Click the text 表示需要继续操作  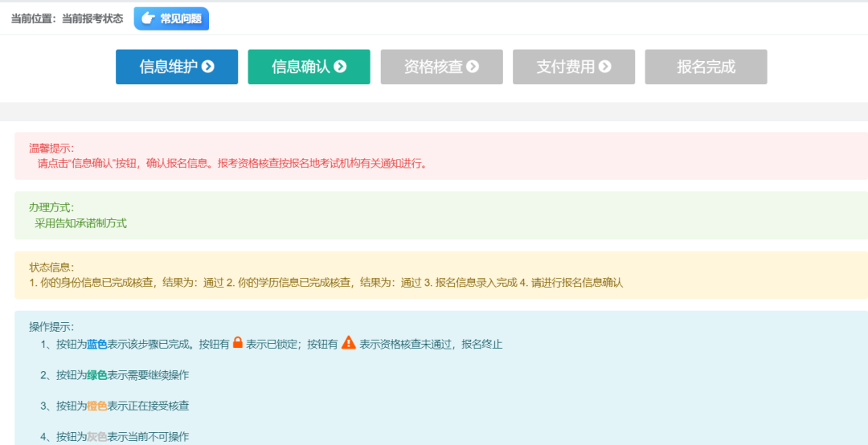coord(149,375)
